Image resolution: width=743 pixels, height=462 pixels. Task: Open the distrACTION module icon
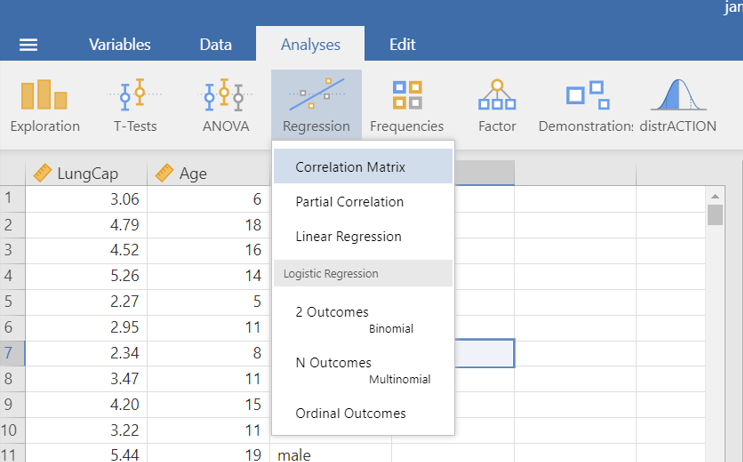pyautogui.click(x=677, y=106)
